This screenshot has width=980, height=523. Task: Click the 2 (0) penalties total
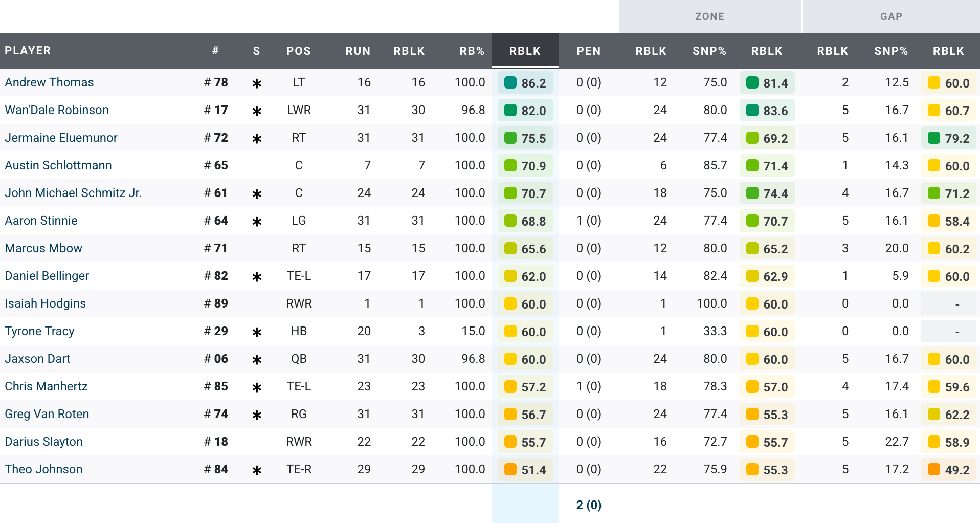tap(589, 505)
